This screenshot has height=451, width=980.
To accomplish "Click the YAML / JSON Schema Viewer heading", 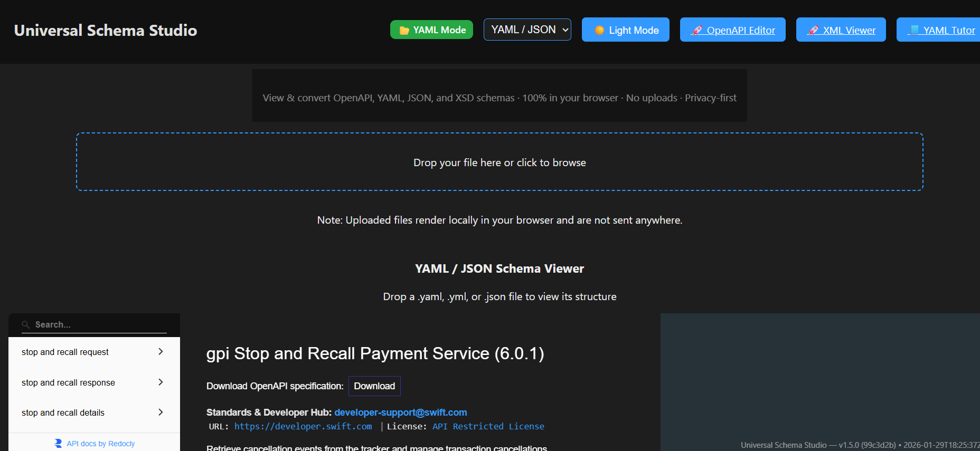I will (x=500, y=268).
